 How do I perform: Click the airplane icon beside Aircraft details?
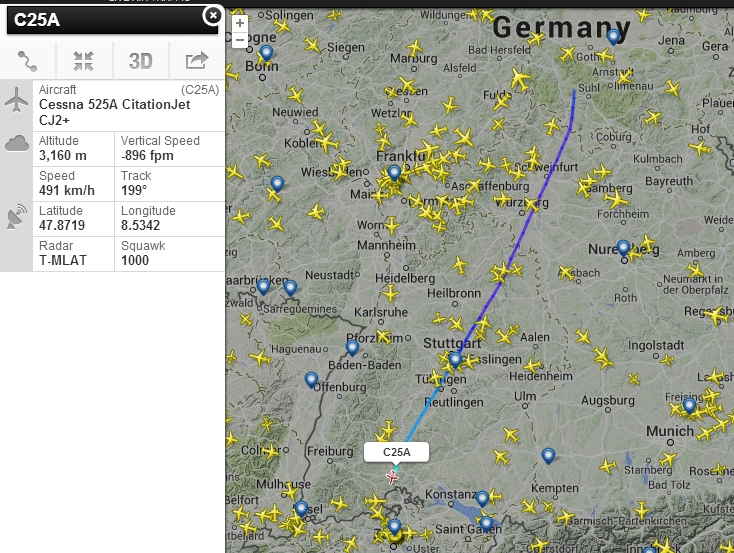16,99
